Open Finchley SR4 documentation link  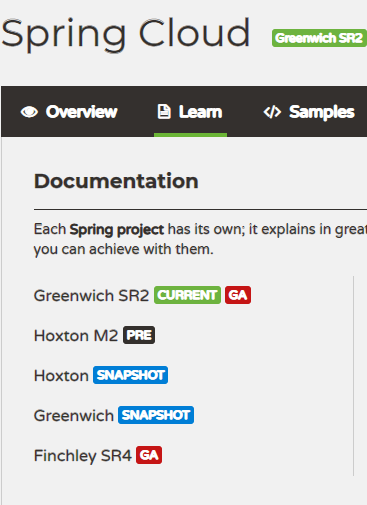pyautogui.click(x=83, y=456)
